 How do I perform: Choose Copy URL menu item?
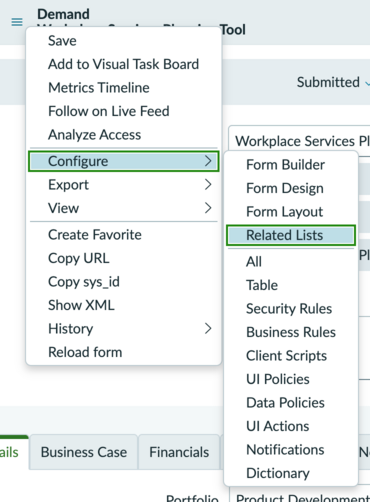(x=124, y=258)
